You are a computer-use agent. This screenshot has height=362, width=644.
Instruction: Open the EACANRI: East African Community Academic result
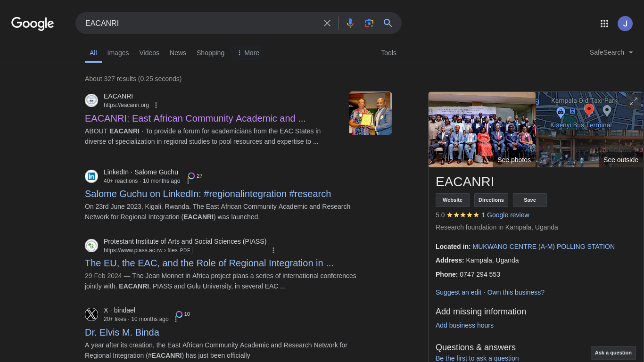click(x=195, y=118)
